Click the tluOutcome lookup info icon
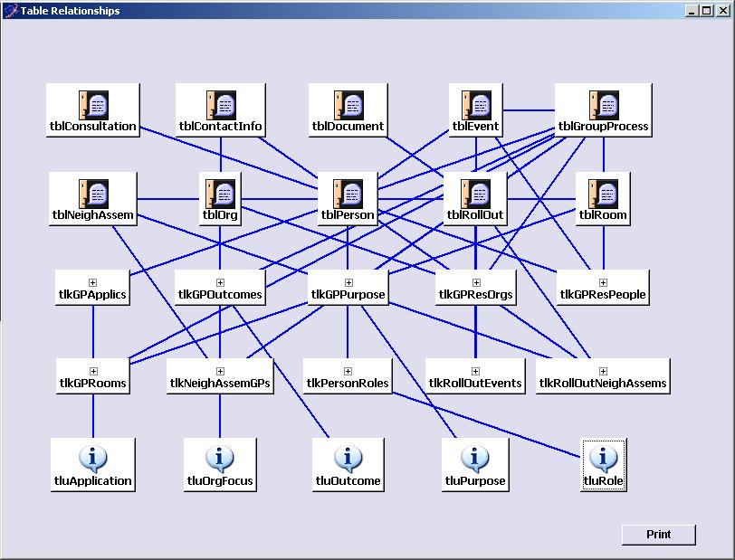This screenshot has height=560, width=735. coord(348,458)
